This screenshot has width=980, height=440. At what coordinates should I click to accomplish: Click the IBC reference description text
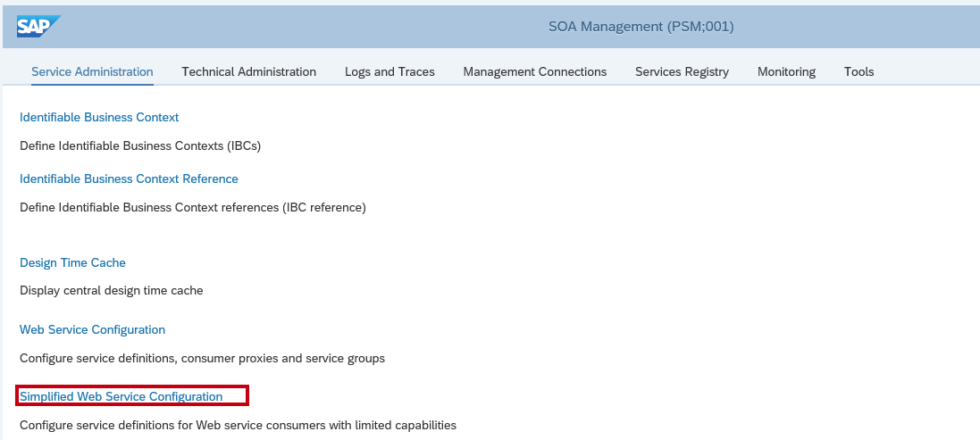pos(192,207)
